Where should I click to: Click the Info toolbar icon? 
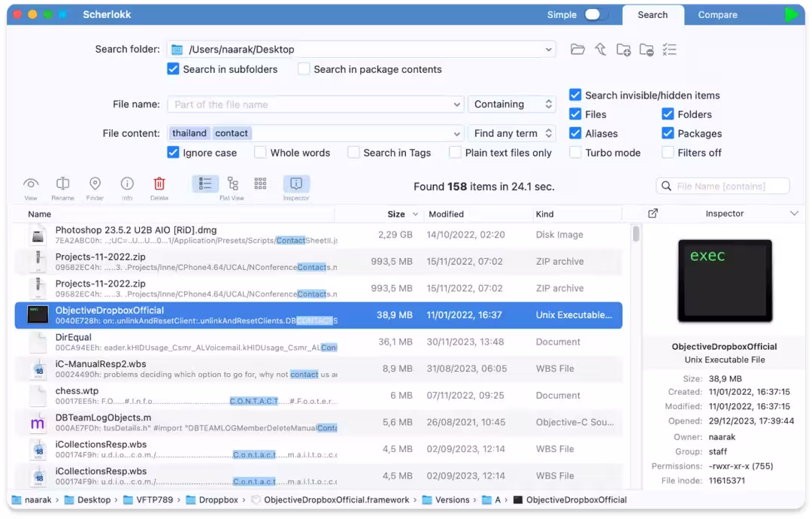click(x=127, y=184)
